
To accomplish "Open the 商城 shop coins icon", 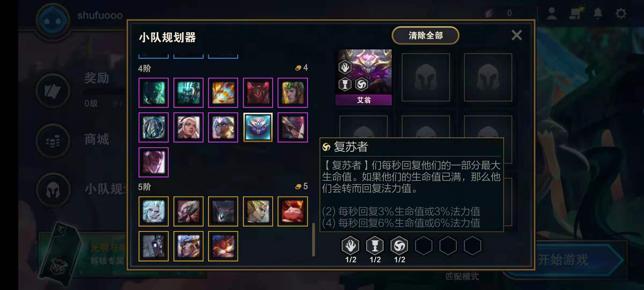I will [x=53, y=141].
